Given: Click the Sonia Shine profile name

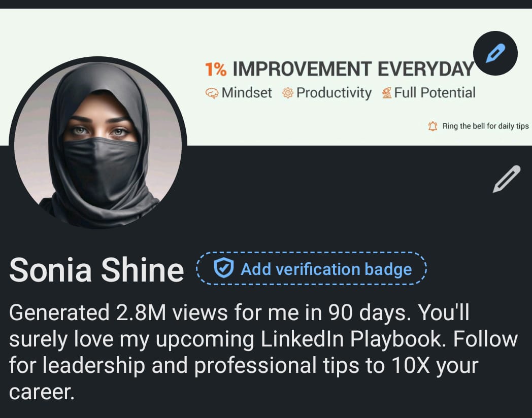Looking at the screenshot, I should click(96, 270).
